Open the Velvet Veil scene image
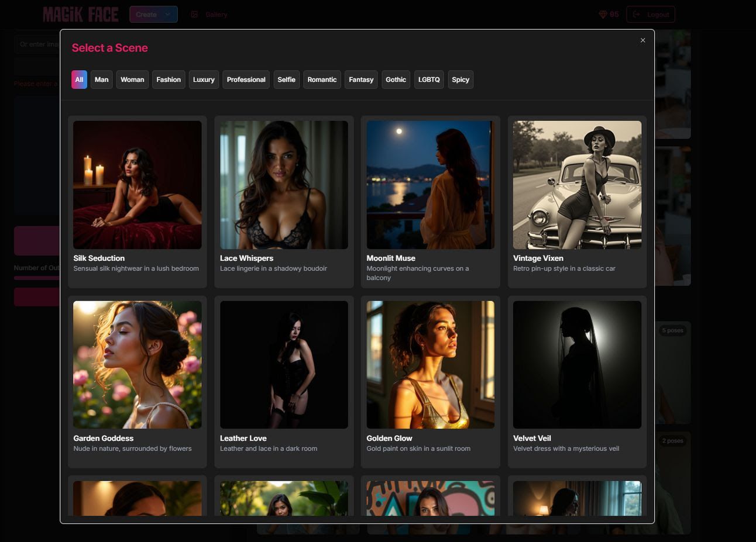Screen dimensions: 756x542 (x=577, y=365)
